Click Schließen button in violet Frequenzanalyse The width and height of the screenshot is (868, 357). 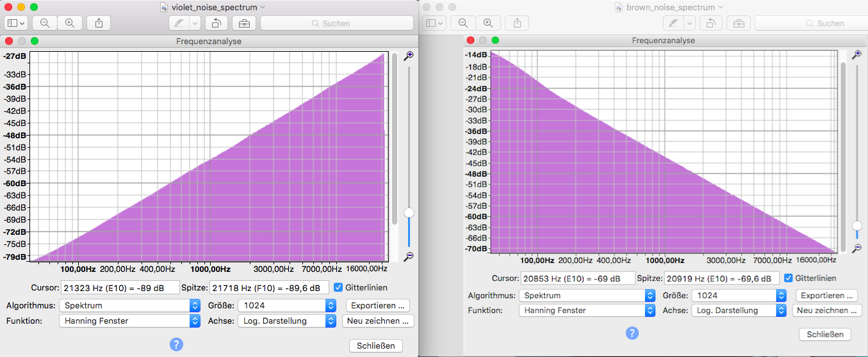376,345
